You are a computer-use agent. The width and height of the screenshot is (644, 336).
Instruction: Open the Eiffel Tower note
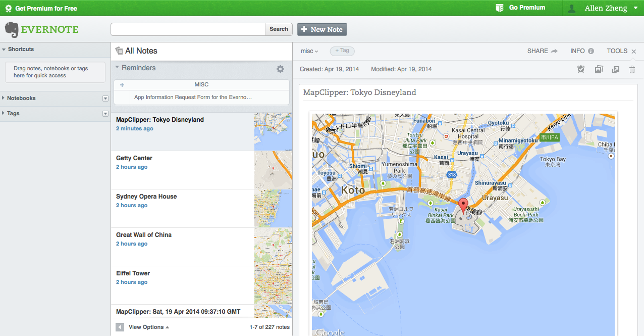coord(183,285)
